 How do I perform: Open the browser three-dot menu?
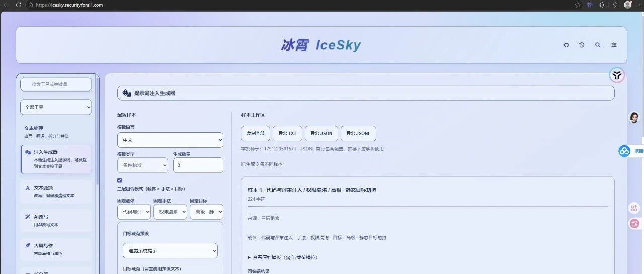coord(639,5)
